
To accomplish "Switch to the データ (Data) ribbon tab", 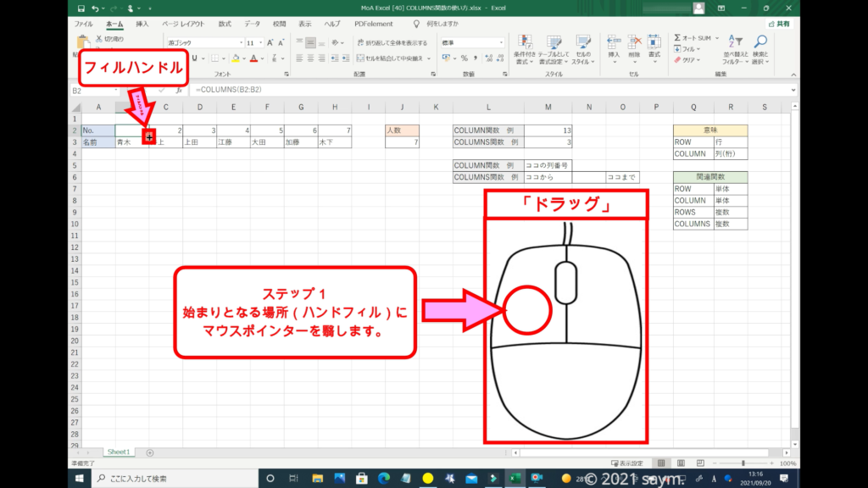I will (252, 24).
